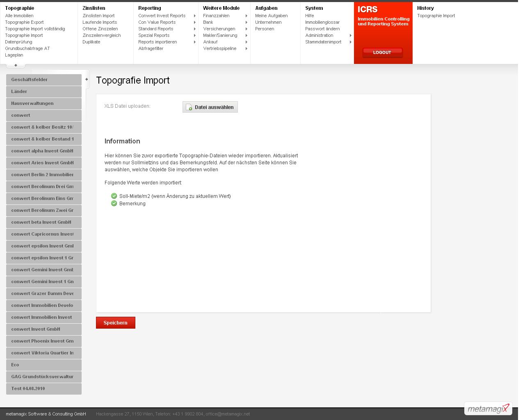
Task: Collapse the sidebar using the left arrow handle
Action: click(x=87, y=79)
